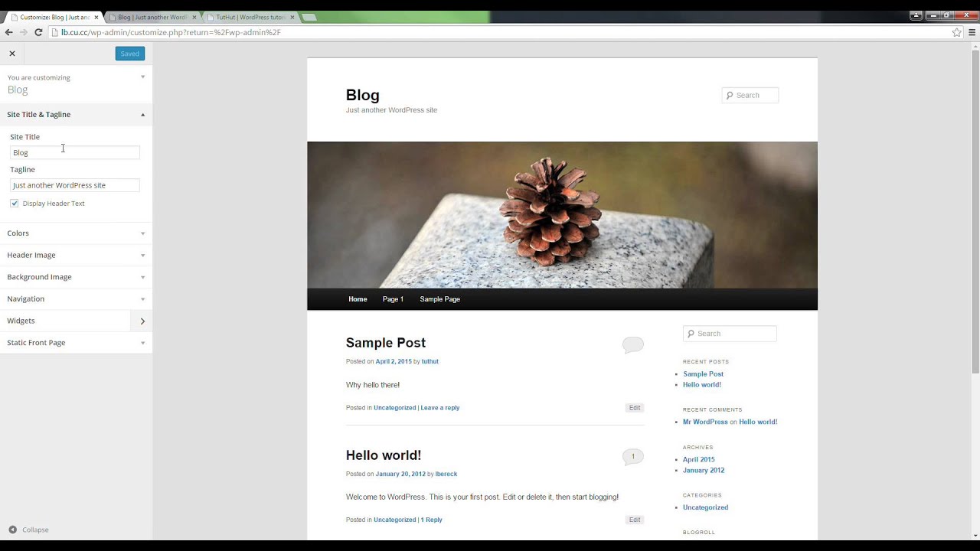980x551 pixels.
Task: Close the Customize: Blog browser tab
Action: click(96, 17)
